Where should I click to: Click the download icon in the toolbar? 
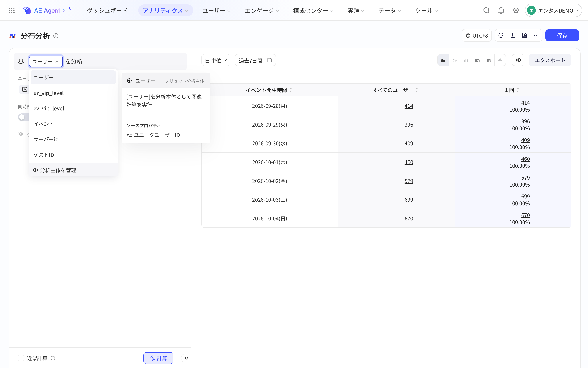(x=513, y=36)
